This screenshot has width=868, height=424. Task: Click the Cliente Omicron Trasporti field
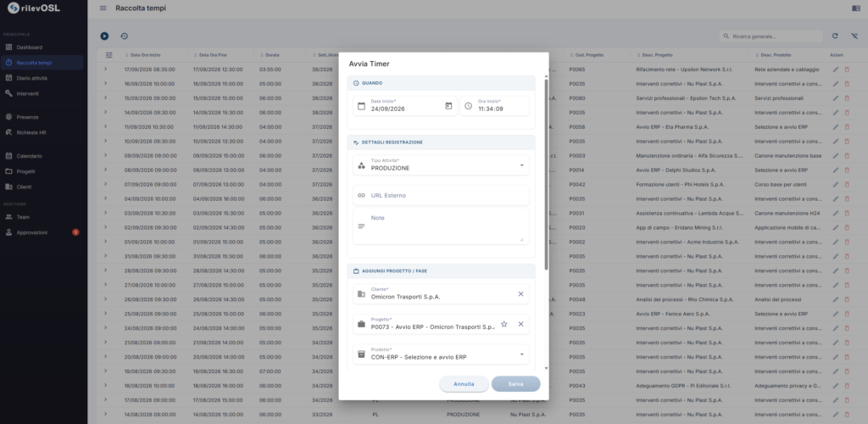coord(441,294)
